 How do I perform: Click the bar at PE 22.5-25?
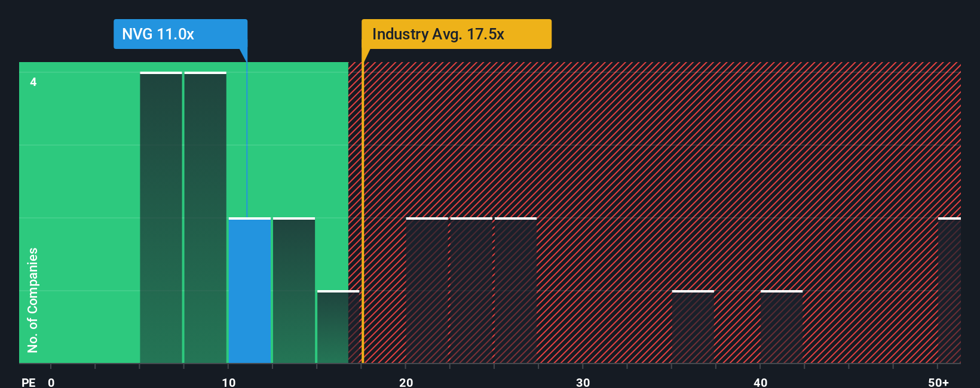point(471,291)
